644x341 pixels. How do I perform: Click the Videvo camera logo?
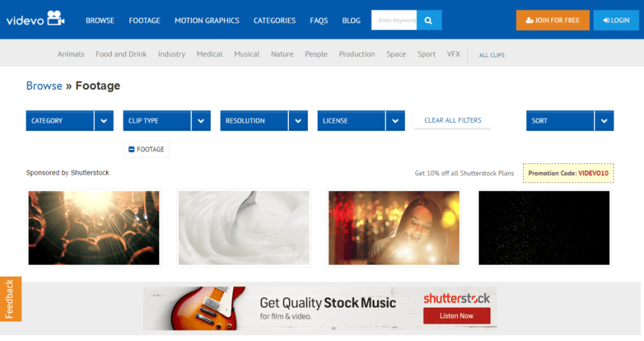tap(35, 19)
